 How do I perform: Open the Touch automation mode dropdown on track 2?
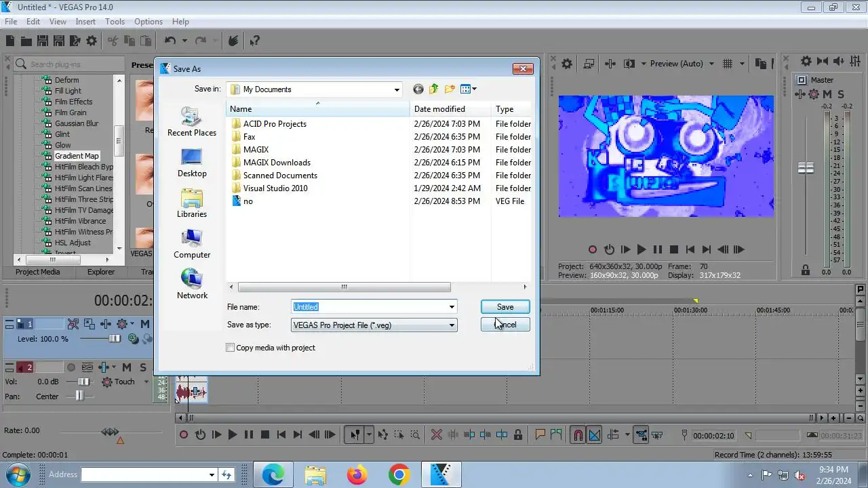tap(146, 382)
